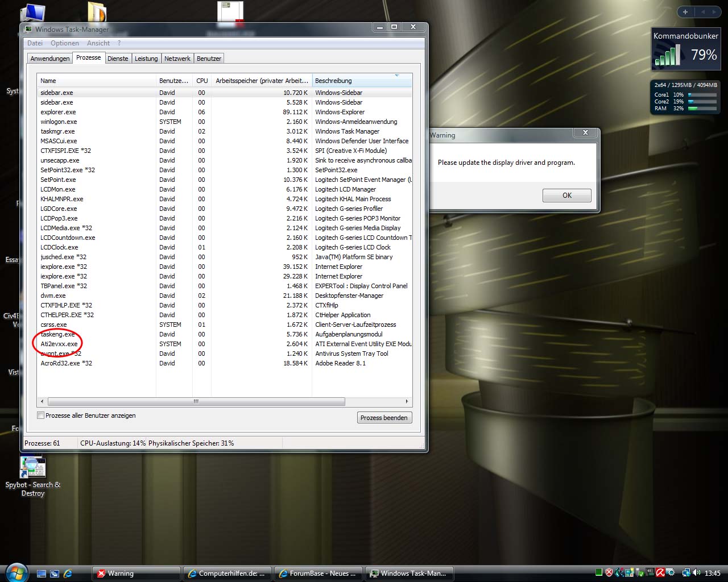The image size is (728, 582).
Task: Select the SetPoint.exe process row
Action: [x=225, y=180]
